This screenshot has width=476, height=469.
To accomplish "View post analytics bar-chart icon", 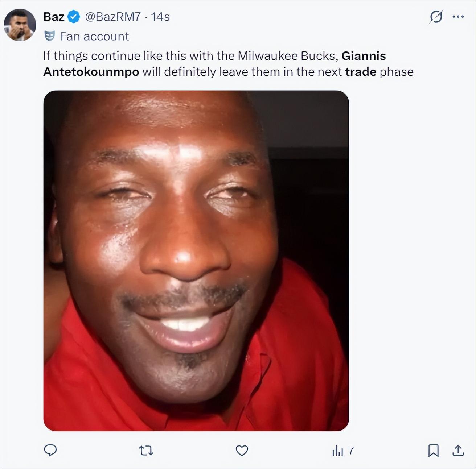I will click(337, 451).
